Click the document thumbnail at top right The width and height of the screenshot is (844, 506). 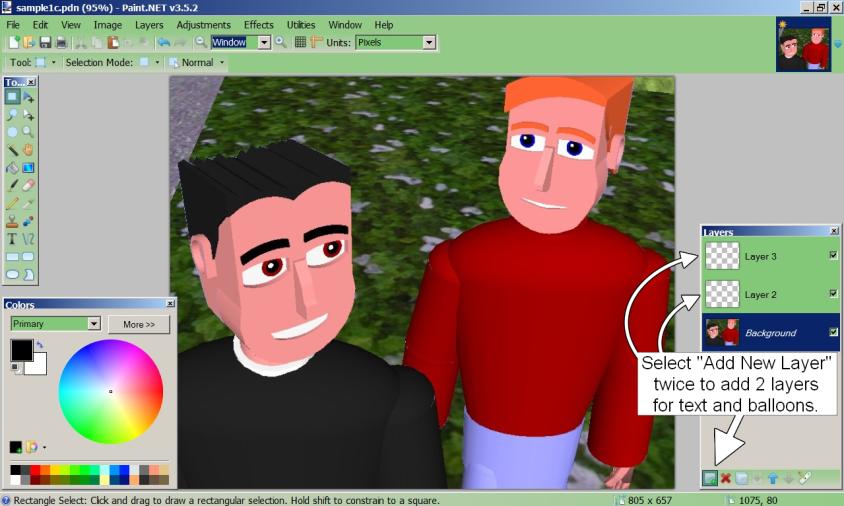[803, 45]
